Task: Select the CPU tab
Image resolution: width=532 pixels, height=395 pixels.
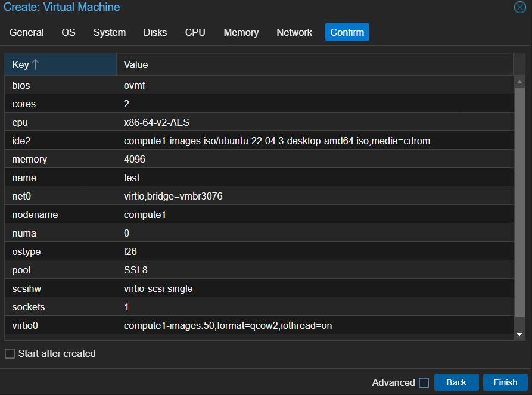Action: tap(195, 32)
